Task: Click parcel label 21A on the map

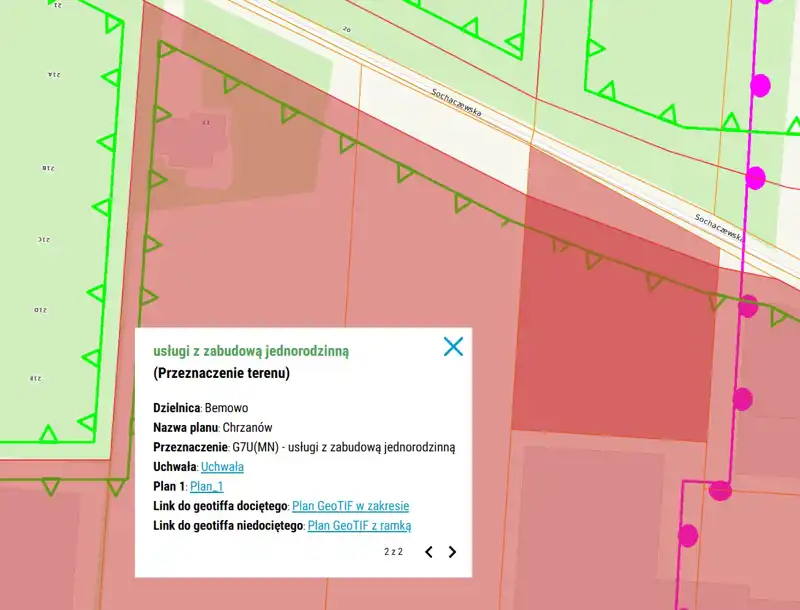Action: [52, 75]
